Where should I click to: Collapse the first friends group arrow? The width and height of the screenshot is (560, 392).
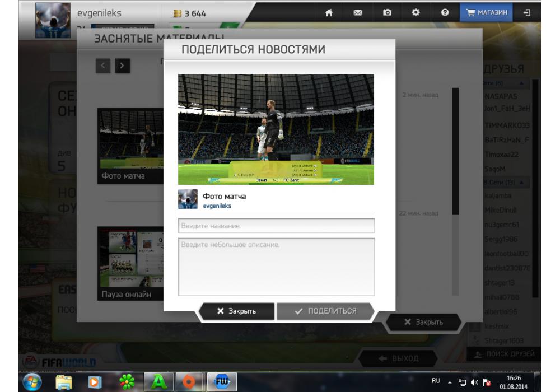[x=521, y=83]
